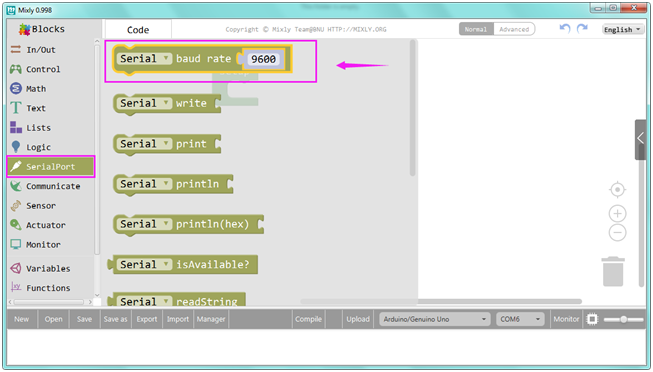Zoom in the workspace with plus icon
Screen dimensions: 653x372
(x=617, y=214)
